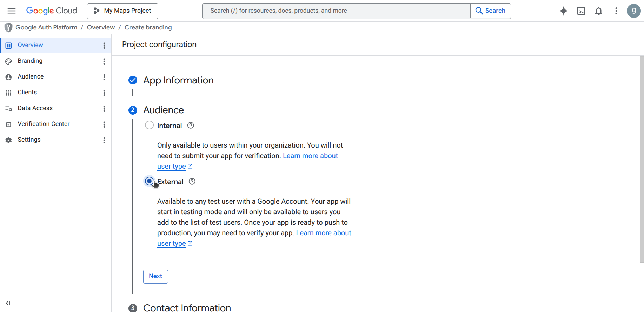This screenshot has height=312, width=644.
Task: Open the My Maps Project picker
Action: (122, 11)
